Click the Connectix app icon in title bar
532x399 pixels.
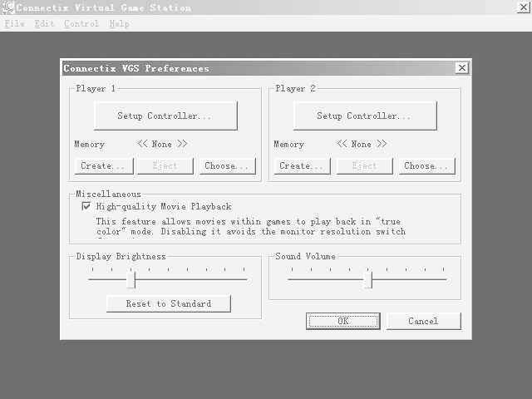(x=8, y=7)
